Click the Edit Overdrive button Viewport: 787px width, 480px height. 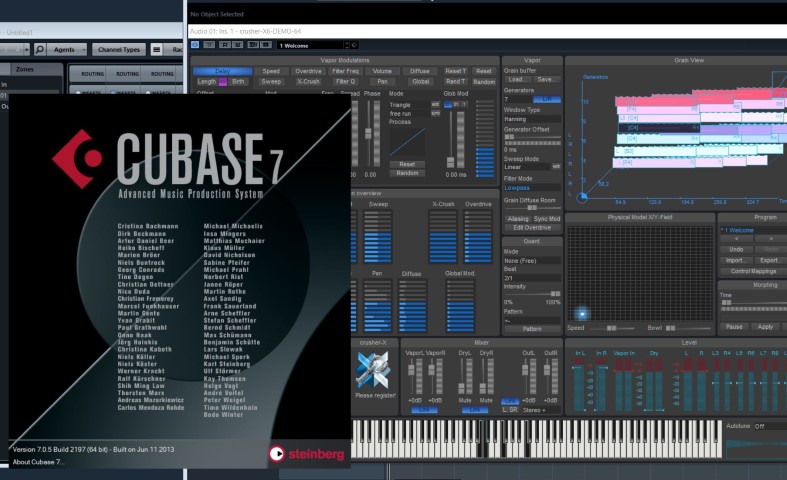pyautogui.click(x=532, y=228)
